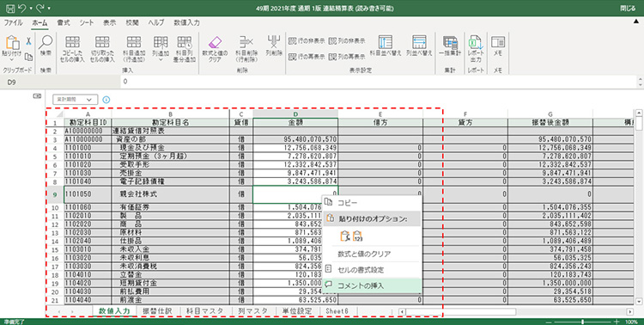Expand the arrow under 貼り付け
Image resolution: width=644 pixels, height=325 pixels.
tap(11, 59)
